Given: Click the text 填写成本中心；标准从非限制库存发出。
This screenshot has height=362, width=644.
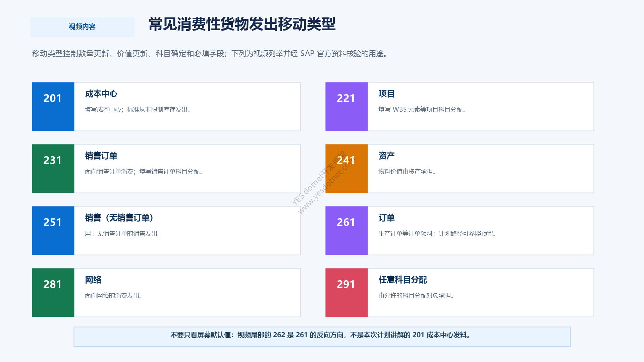Looking at the screenshot, I should [x=139, y=110].
